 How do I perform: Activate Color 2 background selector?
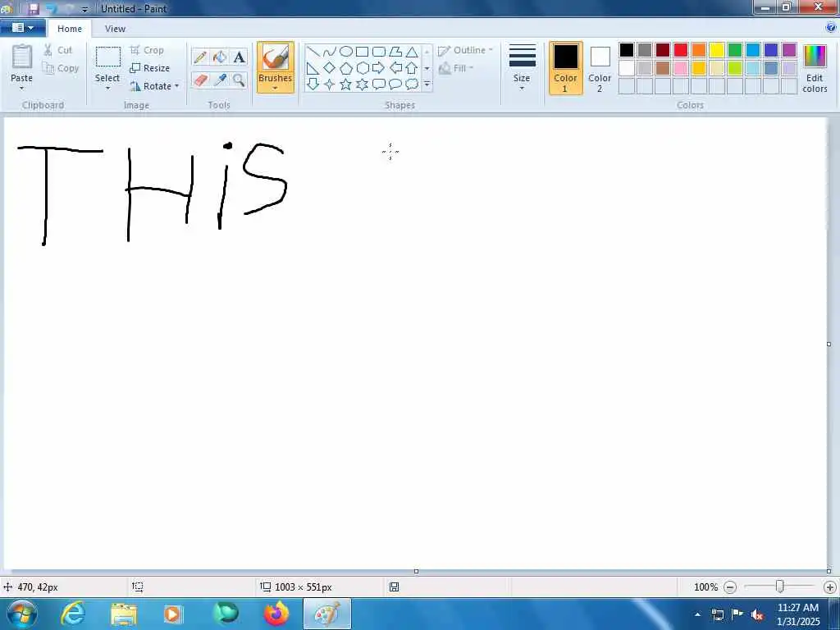600,68
